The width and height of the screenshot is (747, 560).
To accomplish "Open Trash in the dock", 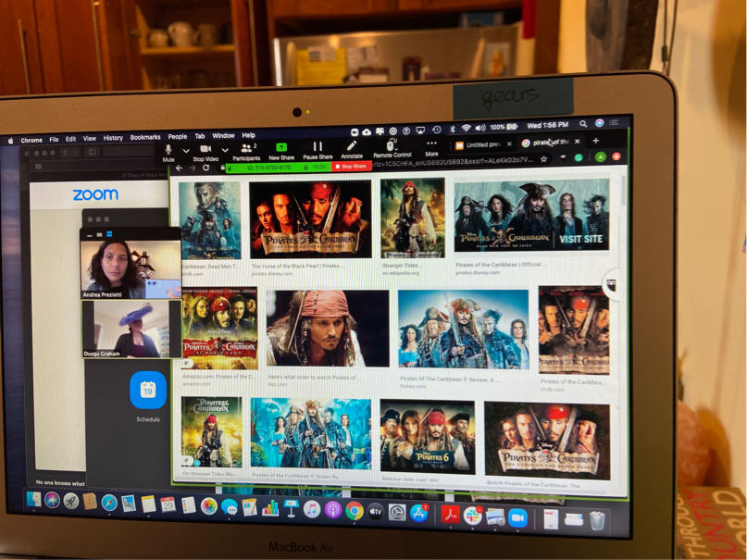I will click(597, 521).
